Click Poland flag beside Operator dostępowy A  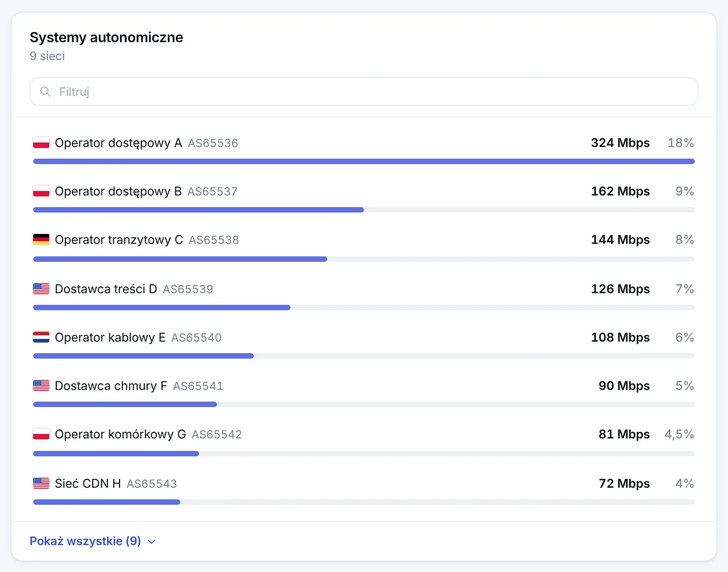tap(41, 143)
